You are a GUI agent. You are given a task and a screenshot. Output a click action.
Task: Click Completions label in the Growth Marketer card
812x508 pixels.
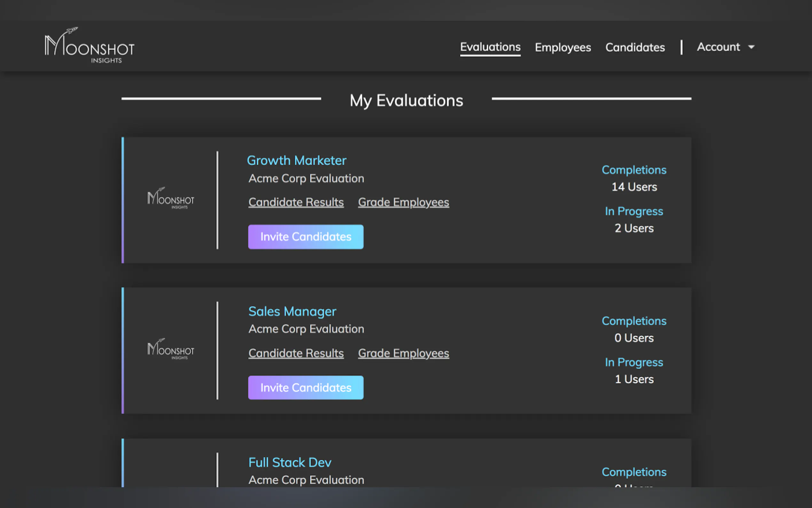pos(634,170)
